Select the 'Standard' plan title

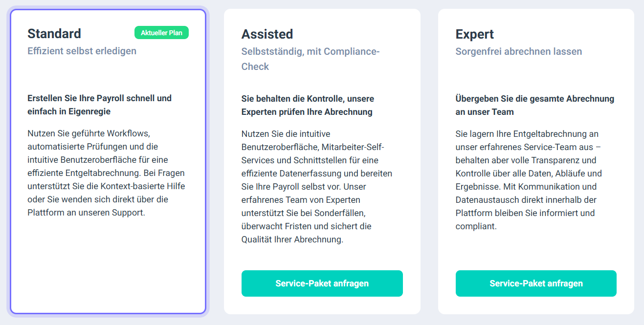[54, 34]
